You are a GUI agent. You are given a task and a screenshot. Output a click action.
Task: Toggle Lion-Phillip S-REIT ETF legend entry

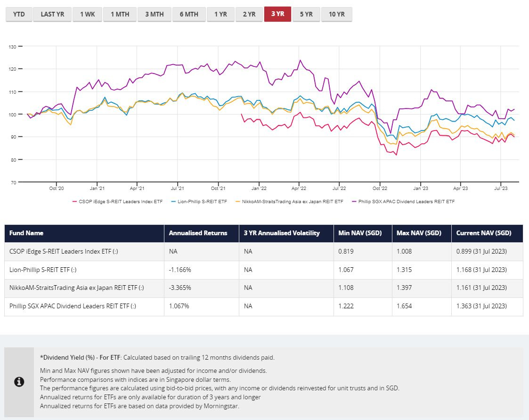[199, 202]
